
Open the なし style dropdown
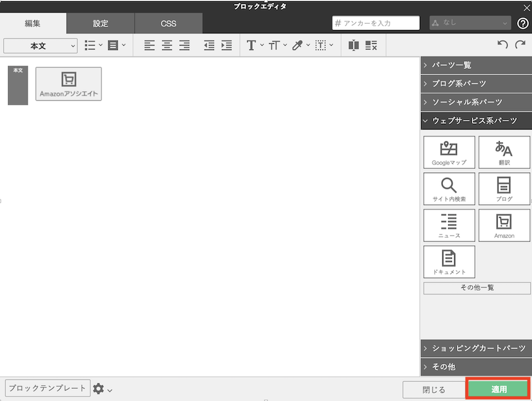[x=470, y=23]
